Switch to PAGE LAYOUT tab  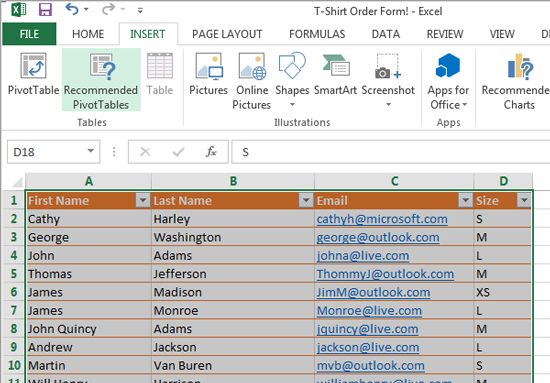point(227,34)
